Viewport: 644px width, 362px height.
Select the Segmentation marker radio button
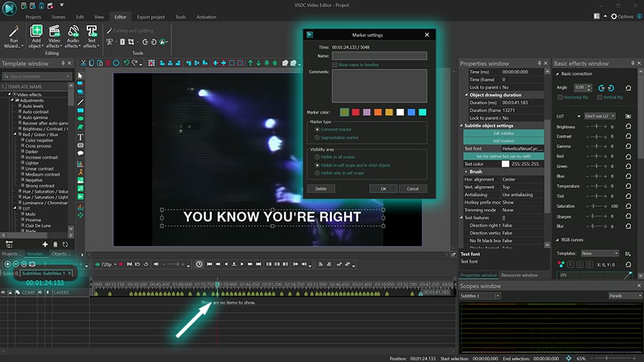pyautogui.click(x=317, y=137)
